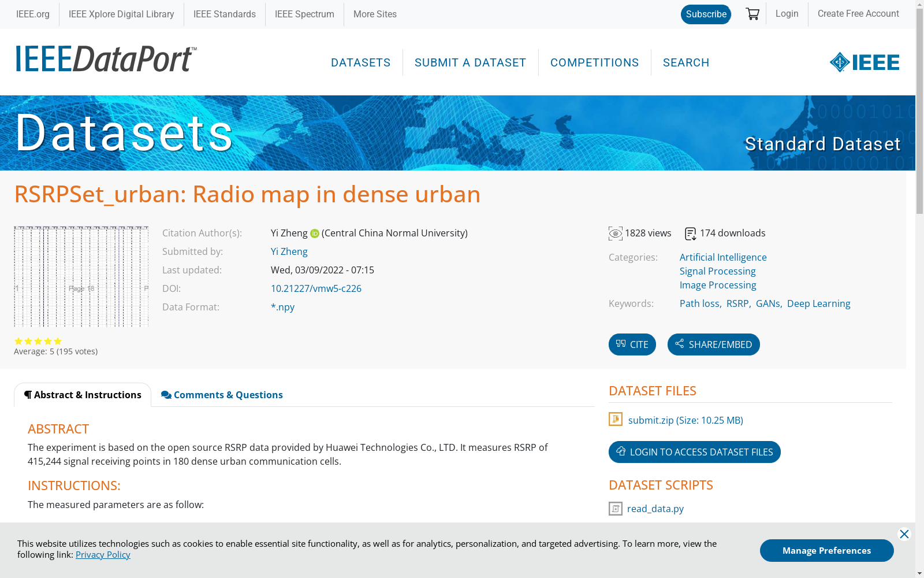The width and height of the screenshot is (924, 578).
Task: Open the dataset preview thumbnail
Action: coord(81,276)
